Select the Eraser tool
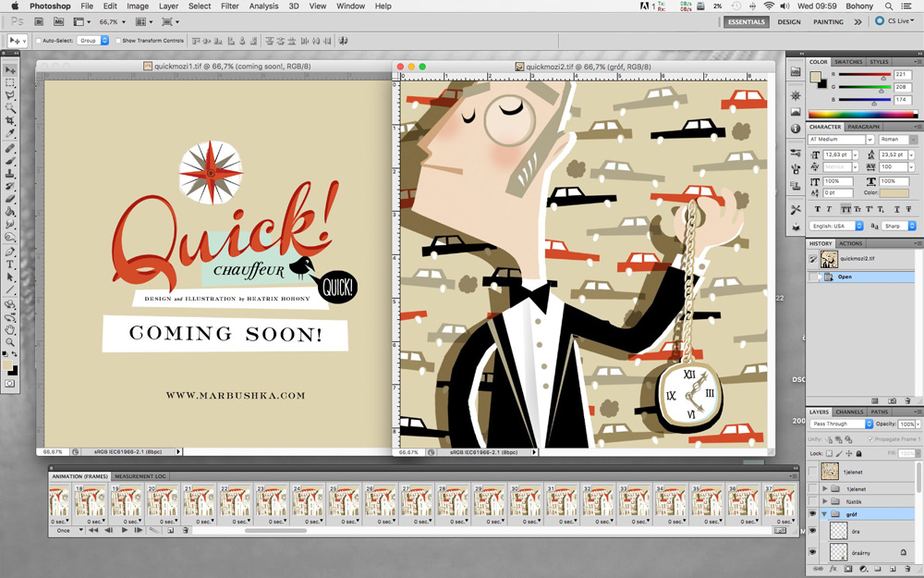Viewport: 924px width, 578px height. 10,198
